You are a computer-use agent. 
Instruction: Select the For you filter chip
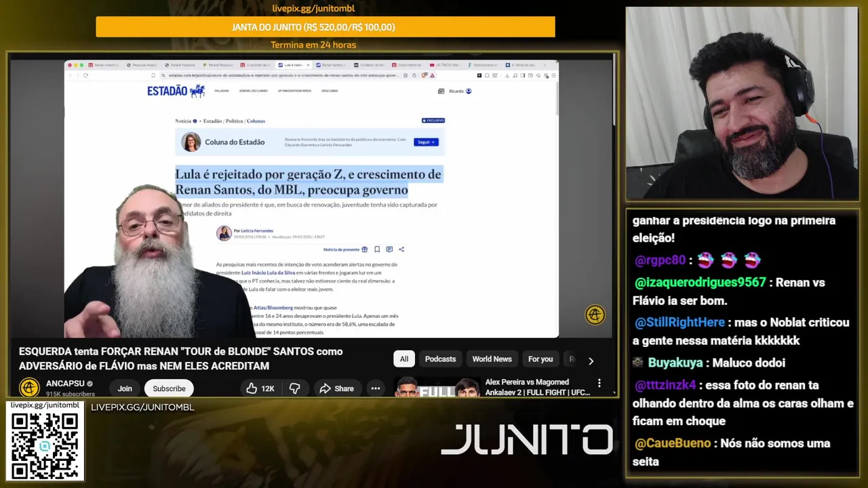(x=540, y=359)
